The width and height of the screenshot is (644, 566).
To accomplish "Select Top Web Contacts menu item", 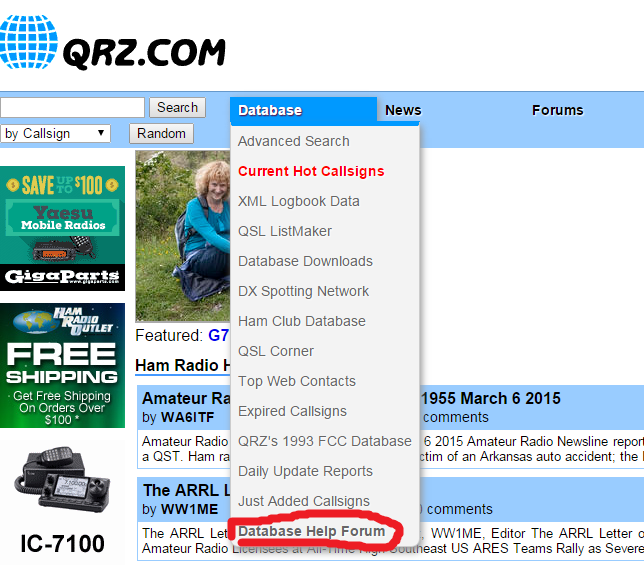I will [297, 381].
